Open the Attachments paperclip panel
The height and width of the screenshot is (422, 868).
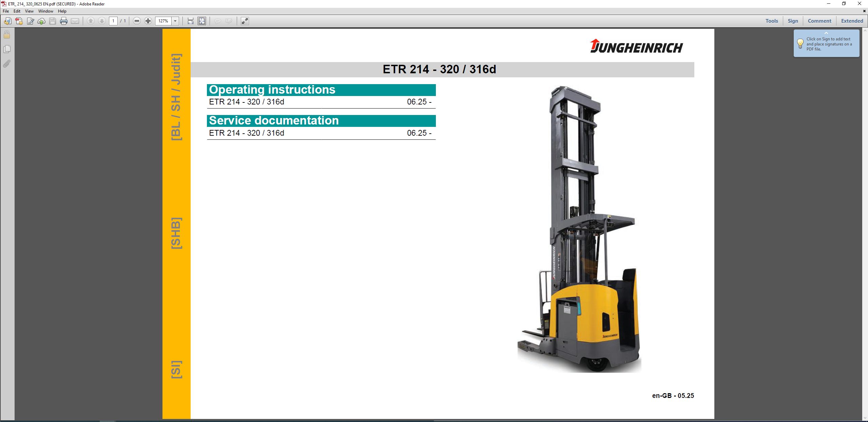click(7, 64)
